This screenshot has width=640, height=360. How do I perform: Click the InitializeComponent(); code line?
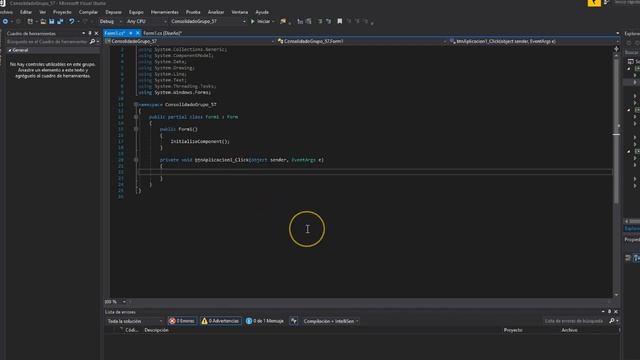[x=200, y=141]
